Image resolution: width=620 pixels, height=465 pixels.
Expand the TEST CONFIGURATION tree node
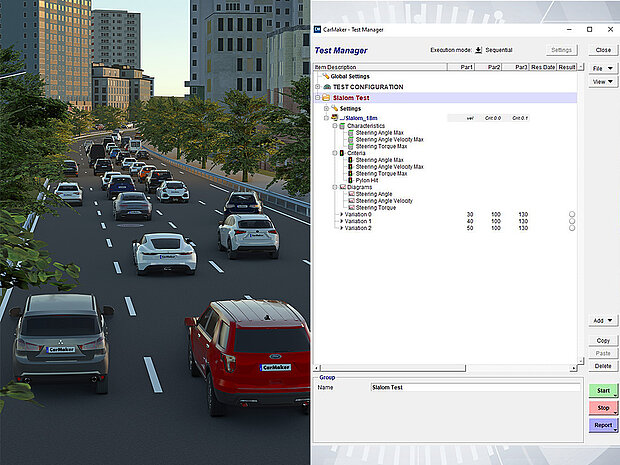[317, 87]
